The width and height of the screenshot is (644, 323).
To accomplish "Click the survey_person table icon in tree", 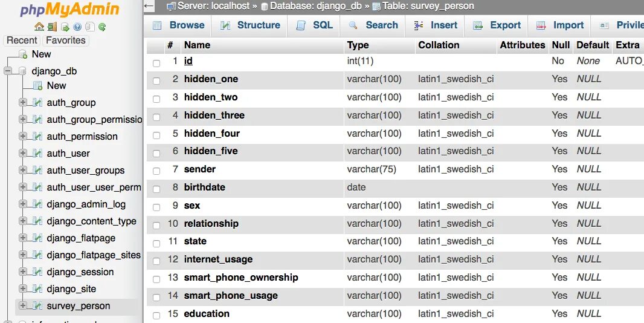I will [x=37, y=306].
